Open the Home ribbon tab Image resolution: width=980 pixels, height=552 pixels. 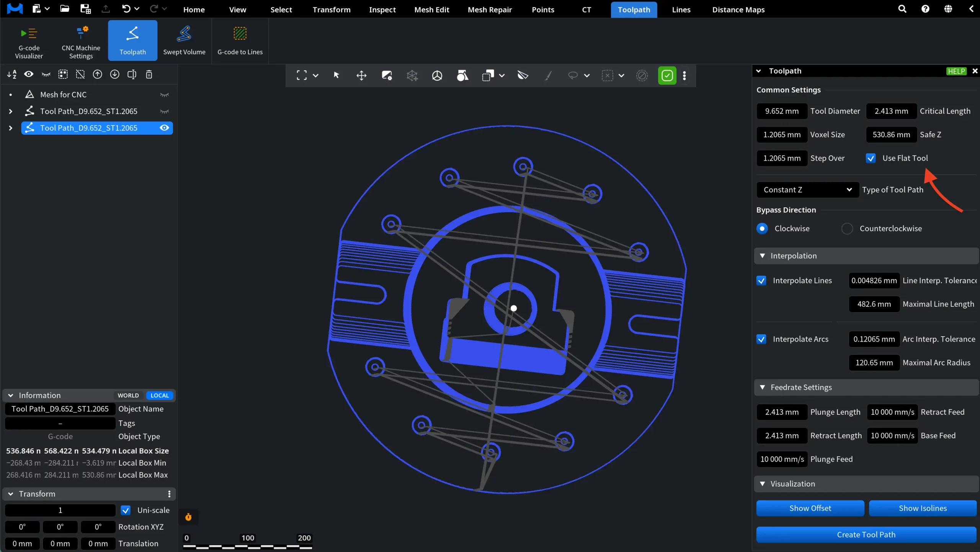click(x=194, y=10)
